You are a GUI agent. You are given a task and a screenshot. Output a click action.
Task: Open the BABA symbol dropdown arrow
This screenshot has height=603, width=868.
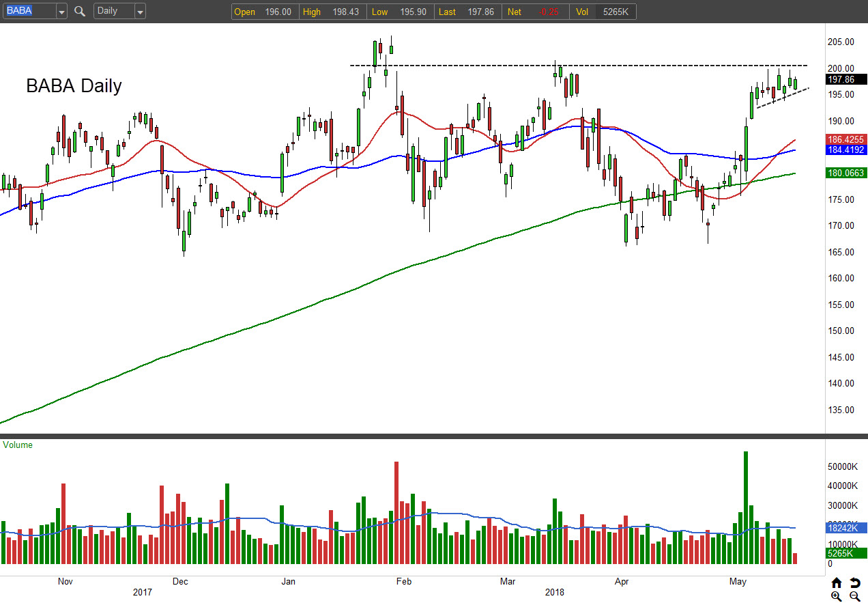tap(61, 12)
